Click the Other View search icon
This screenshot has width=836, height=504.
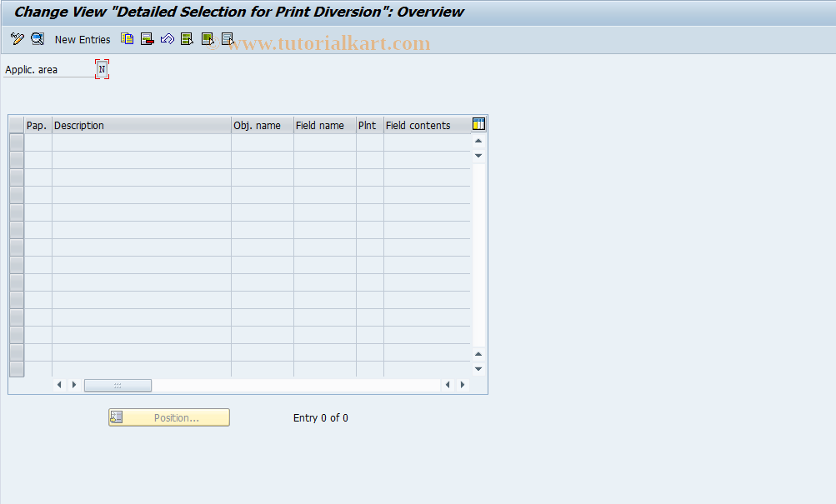[x=38, y=39]
